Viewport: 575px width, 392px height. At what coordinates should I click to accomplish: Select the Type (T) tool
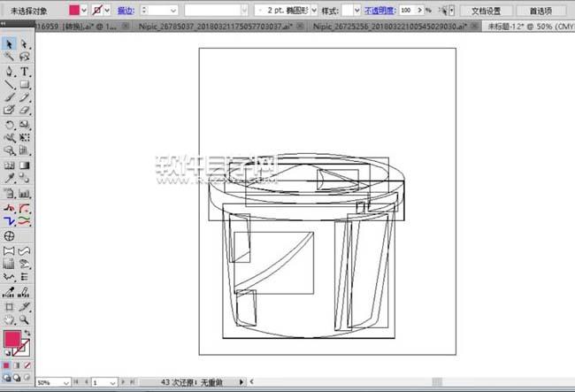pyautogui.click(x=24, y=71)
